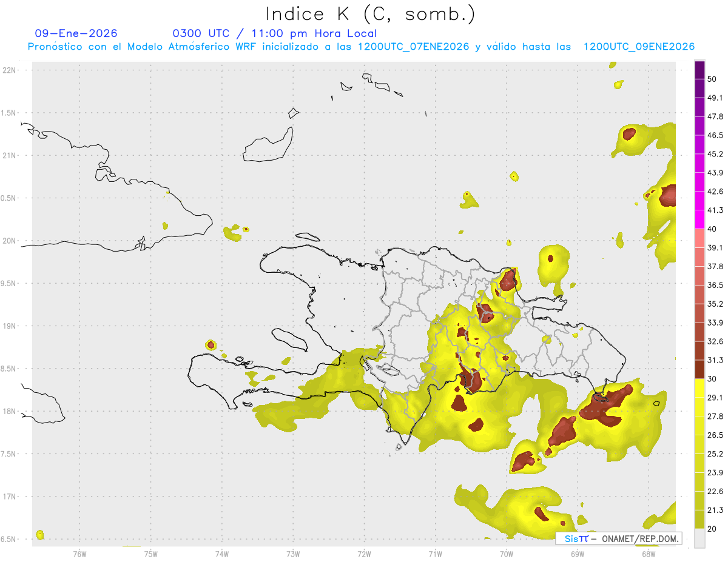Click the colorbar value '23.9'
The image size is (728, 562).
[x=715, y=473]
